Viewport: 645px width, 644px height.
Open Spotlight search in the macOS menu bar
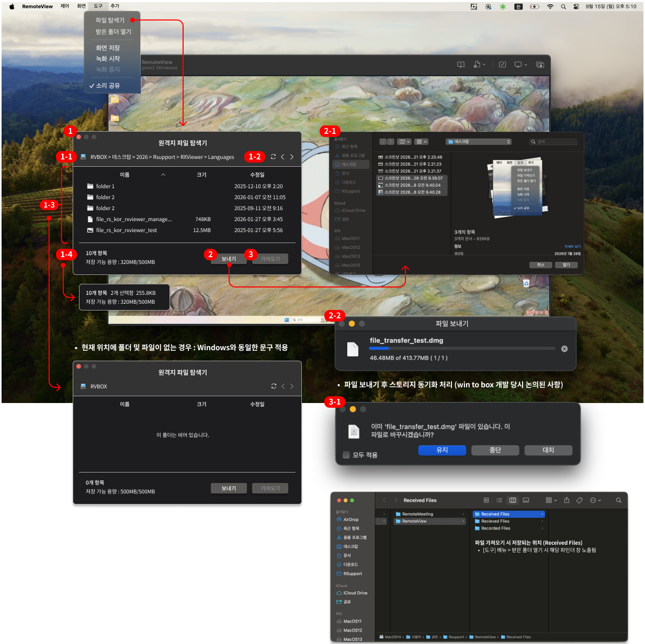point(563,7)
